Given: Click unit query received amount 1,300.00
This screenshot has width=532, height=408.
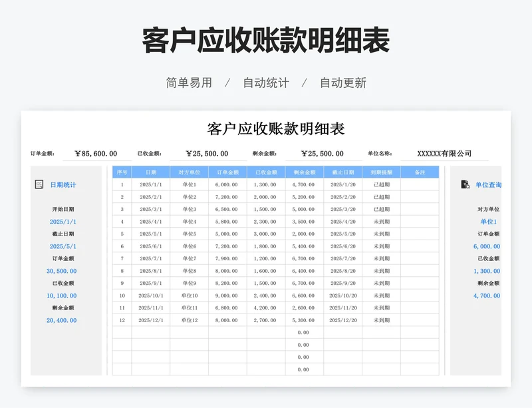Looking at the screenshot, I should point(487,271).
